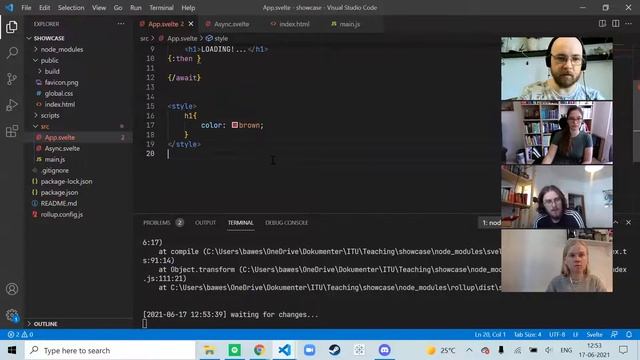Change UTF-8 file encoding
640x360 pixels.
(557, 334)
